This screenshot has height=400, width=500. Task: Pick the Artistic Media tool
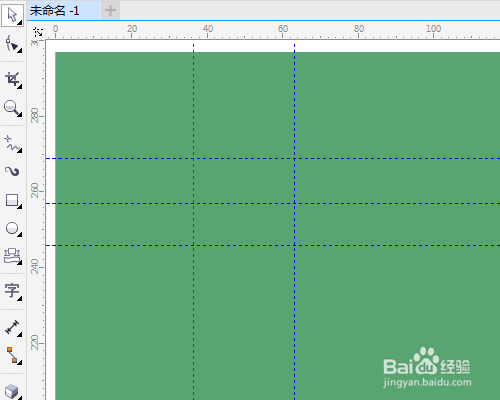pyautogui.click(x=12, y=171)
